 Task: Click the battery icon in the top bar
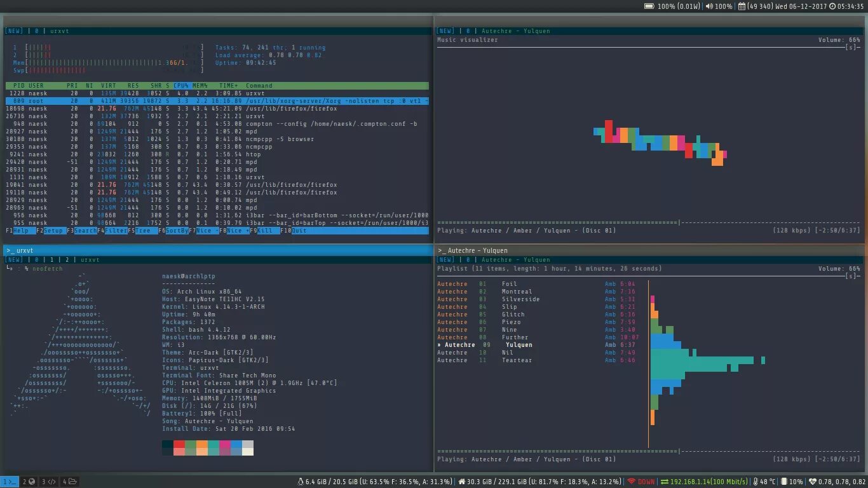[x=649, y=6]
